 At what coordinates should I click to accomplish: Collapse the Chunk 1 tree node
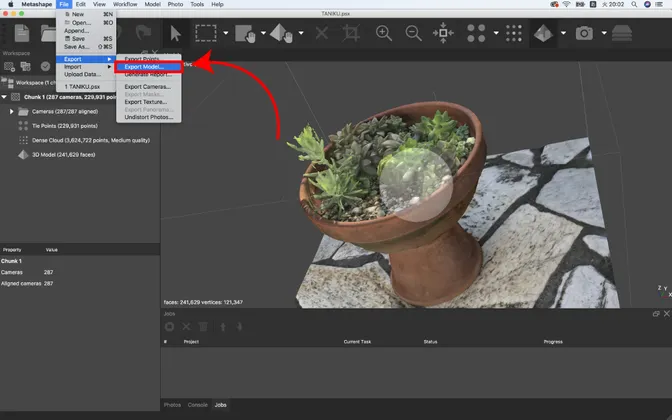pos(4,97)
